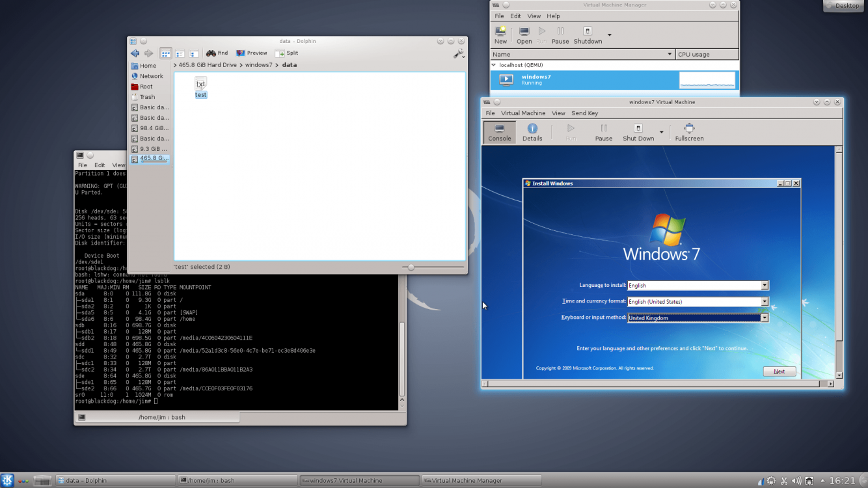Switch windows7 VM to Fullscreen
Screen dimensions: 868x488
pyautogui.click(x=689, y=132)
